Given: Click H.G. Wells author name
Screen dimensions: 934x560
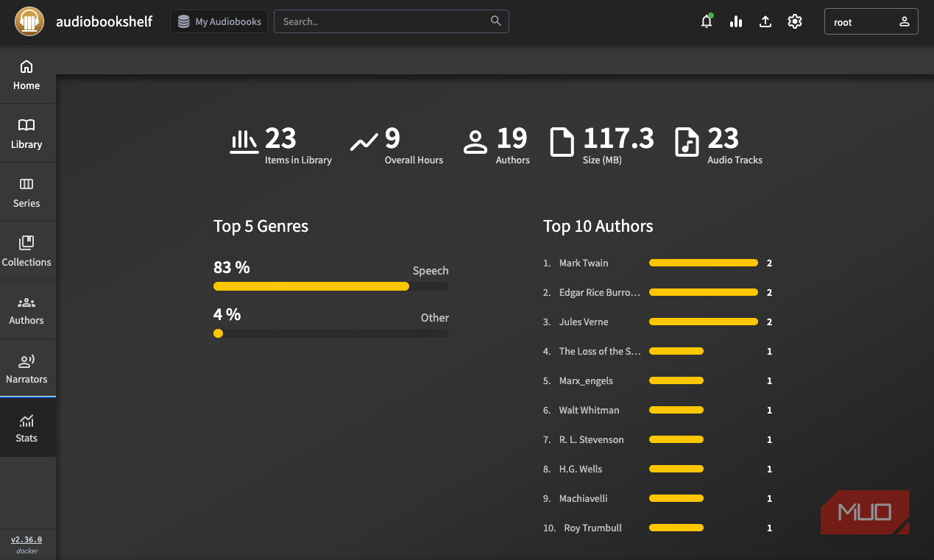Looking at the screenshot, I should click(x=581, y=469).
